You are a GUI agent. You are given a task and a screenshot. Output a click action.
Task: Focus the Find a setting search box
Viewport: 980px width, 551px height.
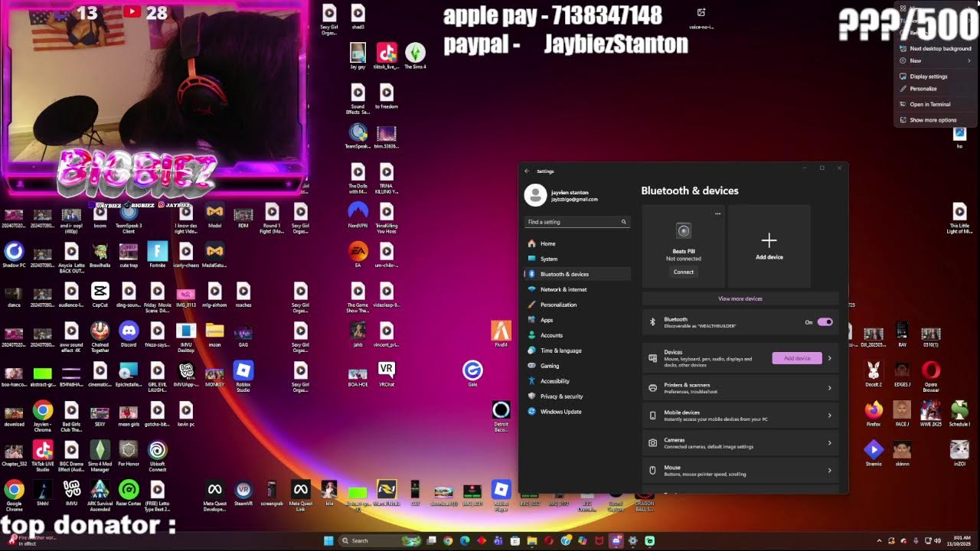click(x=574, y=222)
